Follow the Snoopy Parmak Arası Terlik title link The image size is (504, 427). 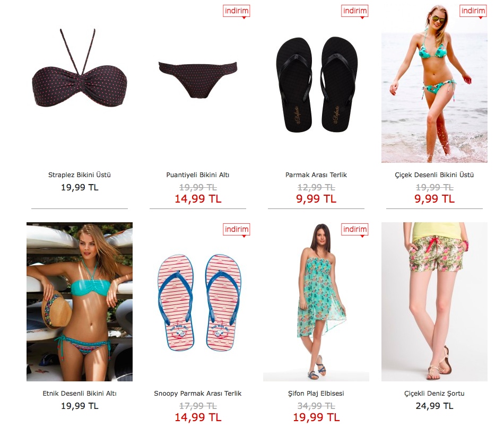pos(198,393)
